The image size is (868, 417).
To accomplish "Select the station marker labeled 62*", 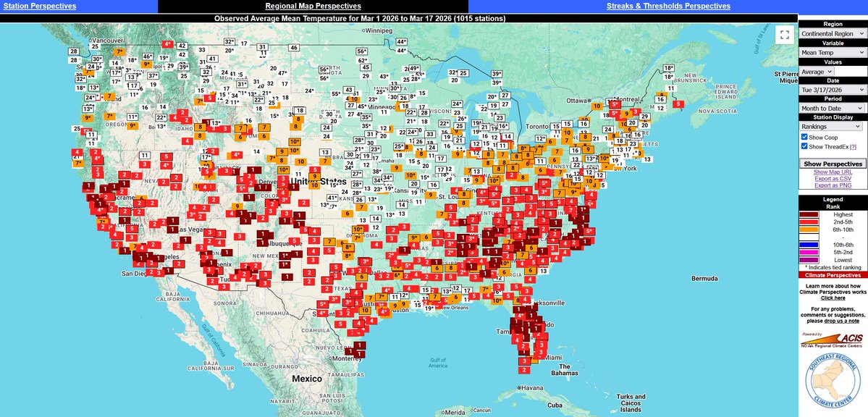I will [x=363, y=60].
